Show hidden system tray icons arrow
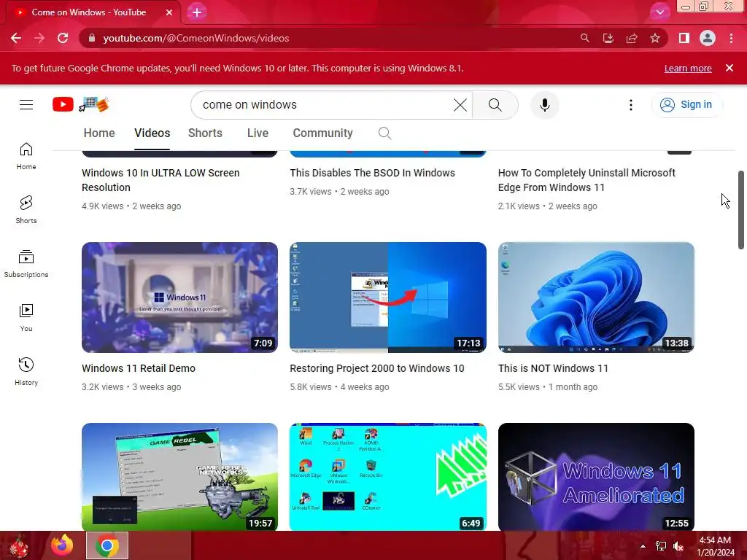The image size is (747, 560). [x=643, y=546]
